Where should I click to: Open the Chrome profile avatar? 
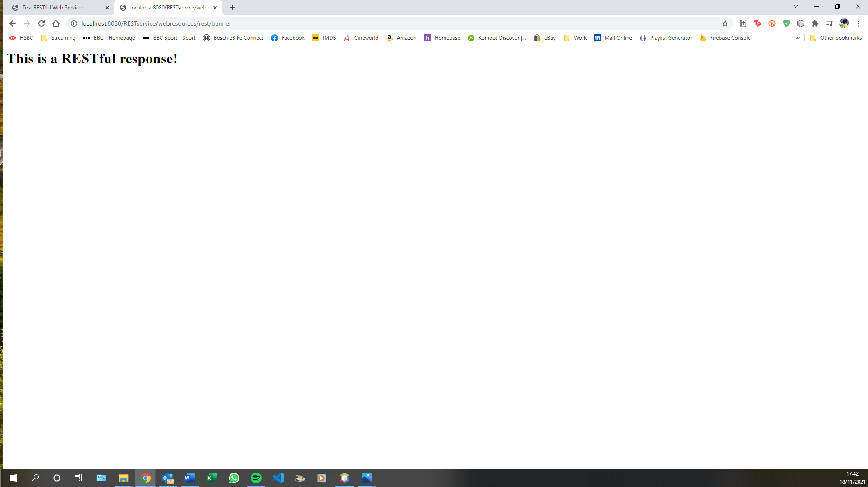(844, 23)
